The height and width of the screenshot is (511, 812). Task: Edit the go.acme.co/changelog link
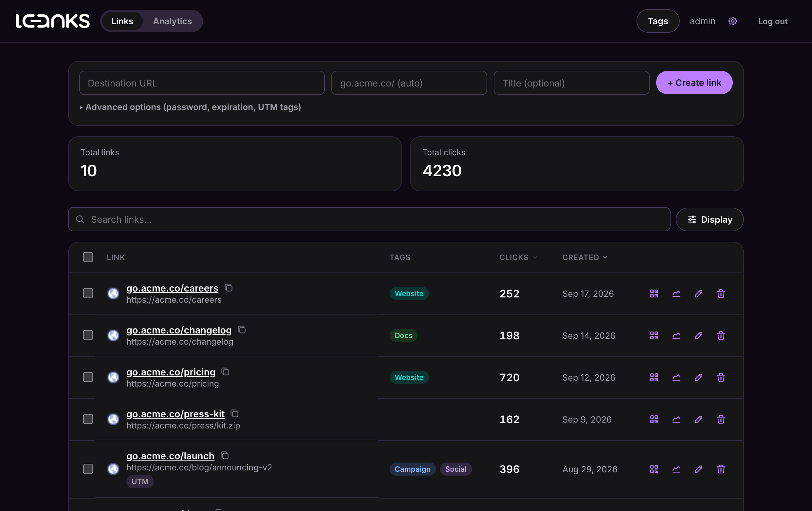click(x=698, y=335)
